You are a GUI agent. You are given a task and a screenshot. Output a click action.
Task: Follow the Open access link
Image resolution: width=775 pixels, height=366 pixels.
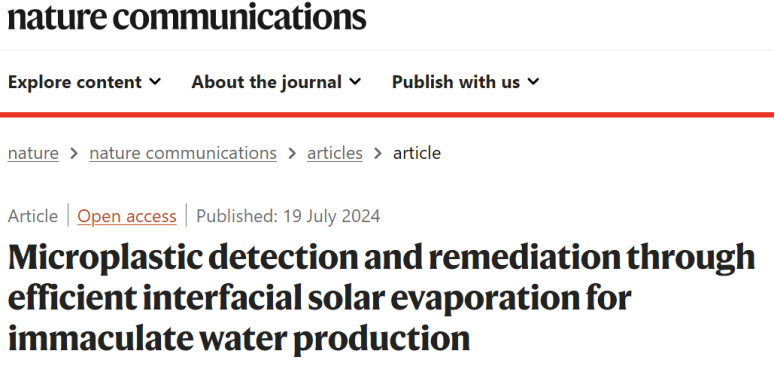pos(127,216)
